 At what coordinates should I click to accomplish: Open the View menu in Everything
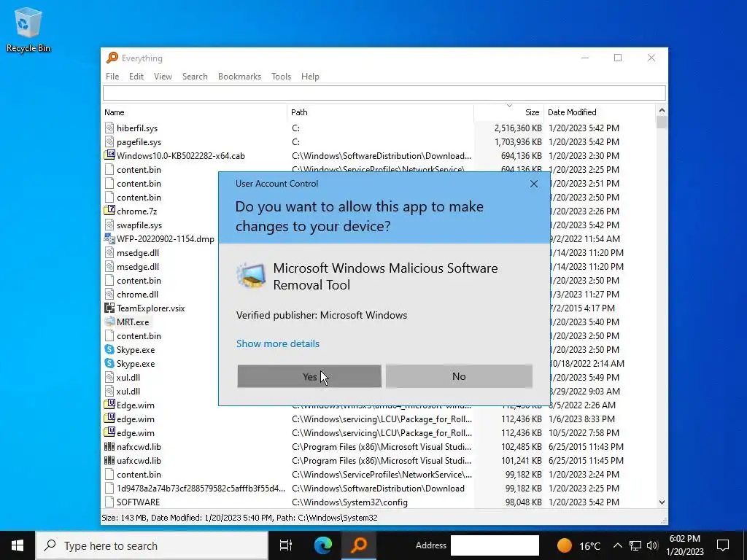(163, 76)
